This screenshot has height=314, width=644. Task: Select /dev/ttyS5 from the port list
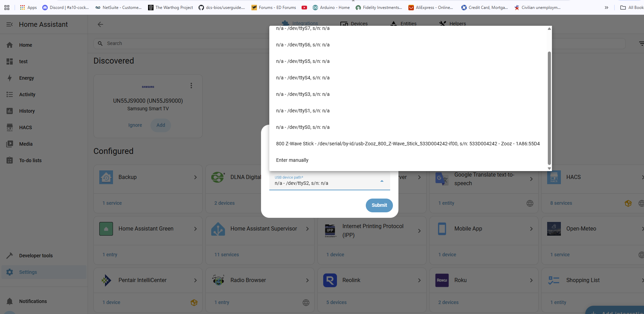pos(408,61)
